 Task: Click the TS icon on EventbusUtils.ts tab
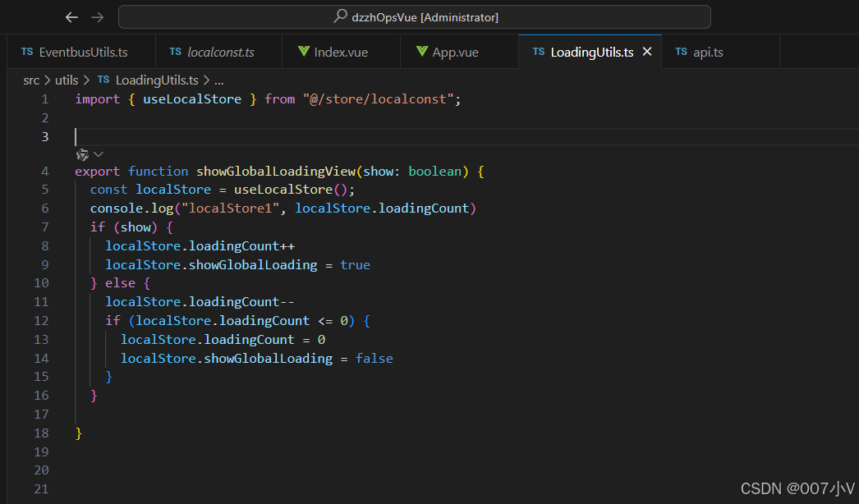tap(25, 51)
